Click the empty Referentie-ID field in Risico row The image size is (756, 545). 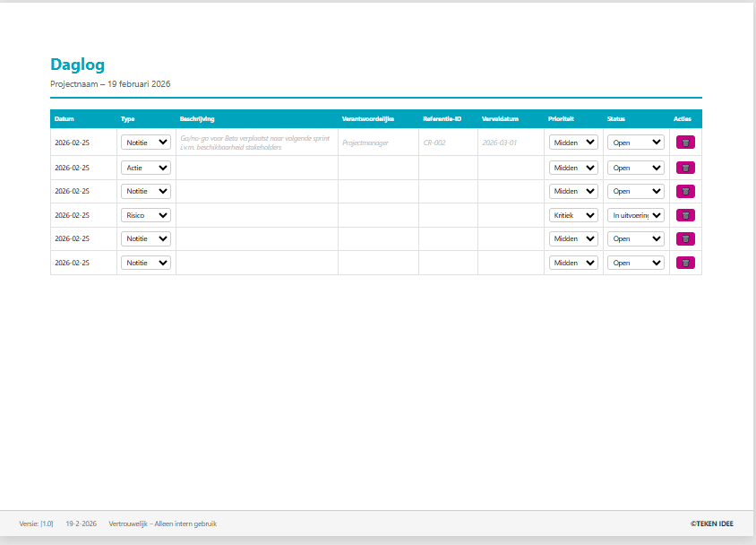tap(448, 215)
